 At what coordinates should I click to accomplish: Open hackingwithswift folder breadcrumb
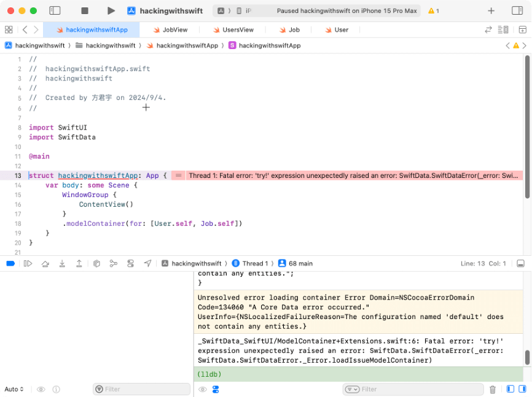106,45
